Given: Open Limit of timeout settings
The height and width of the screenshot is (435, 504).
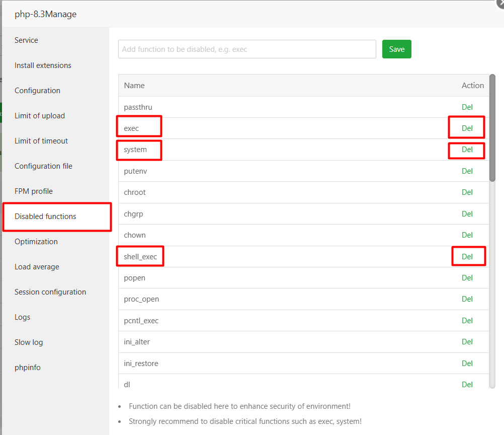Looking at the screenshot, I should [x=41, y=141].
